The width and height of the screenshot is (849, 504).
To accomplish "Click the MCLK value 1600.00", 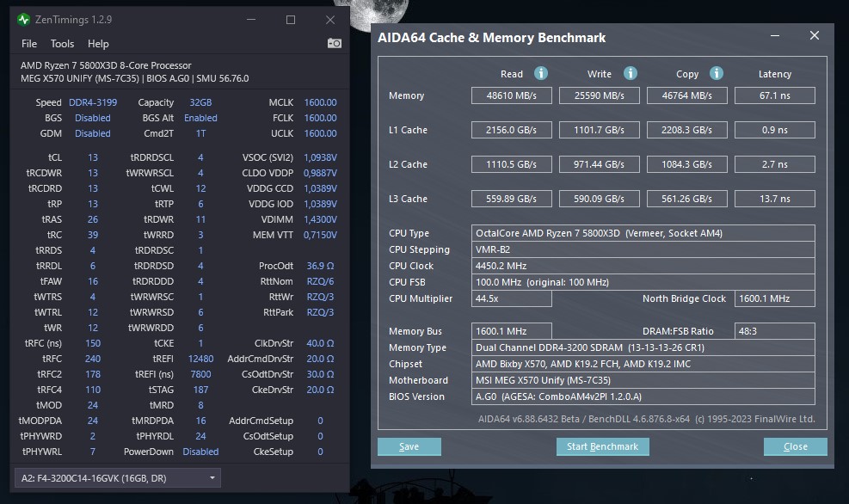I will pyautogui.click(x=320, y=102).
